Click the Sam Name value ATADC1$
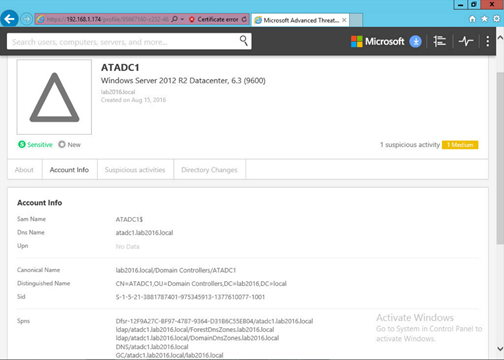The height and width of the screenshot is (360, 504). pyautogui.click(x=129, y=219)
